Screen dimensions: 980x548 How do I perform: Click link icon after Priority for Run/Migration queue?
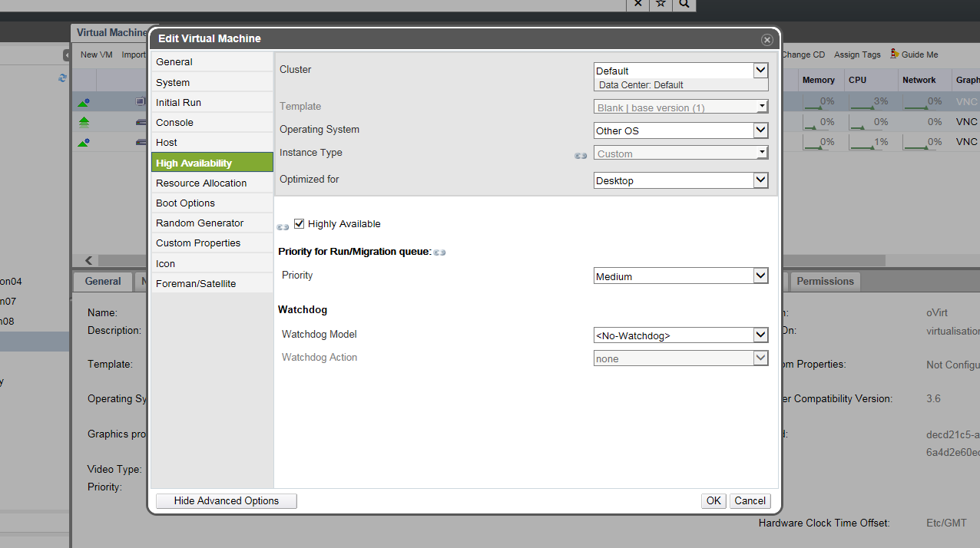(439, 252)
